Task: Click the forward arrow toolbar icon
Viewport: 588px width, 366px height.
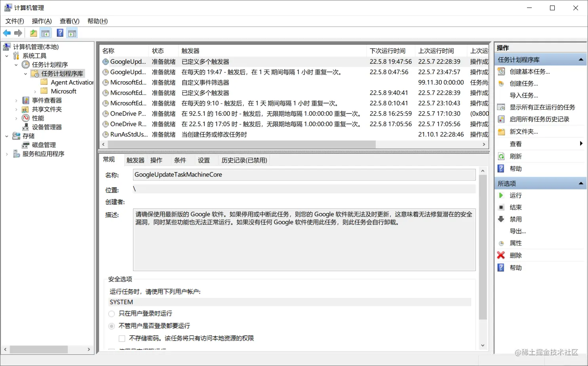Action: coord(18,33)
